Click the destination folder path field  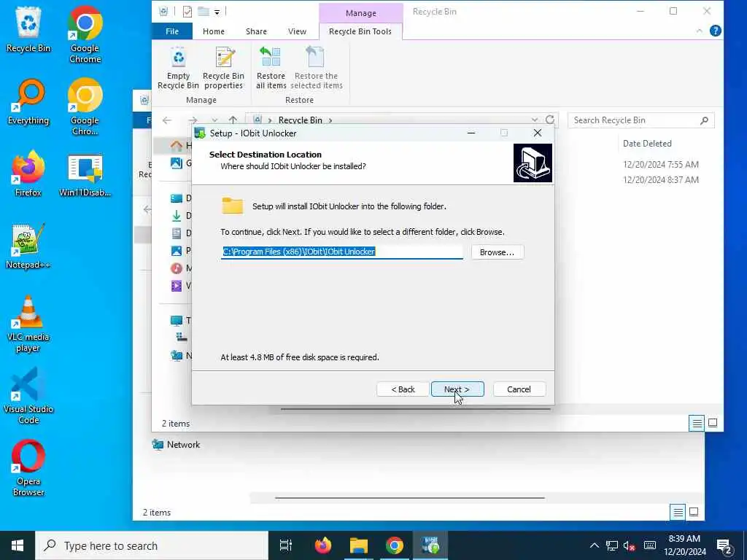tap(341, 252)
